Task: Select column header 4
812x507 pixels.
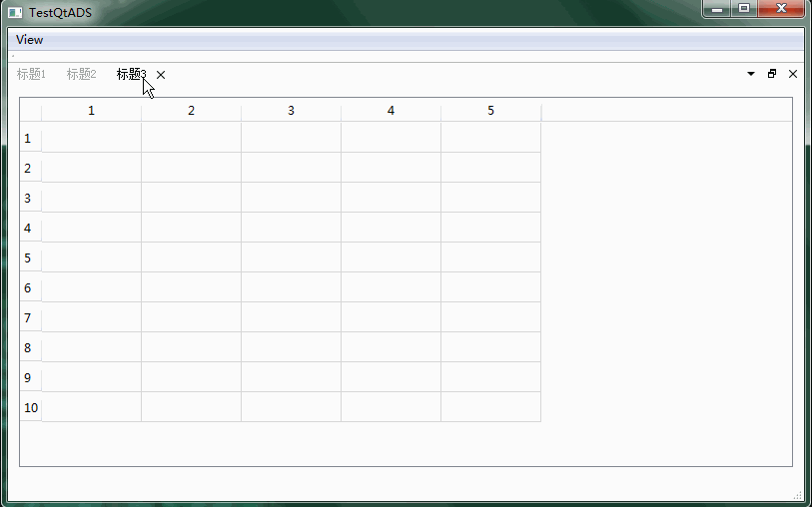Action: [x=391, y=111]
